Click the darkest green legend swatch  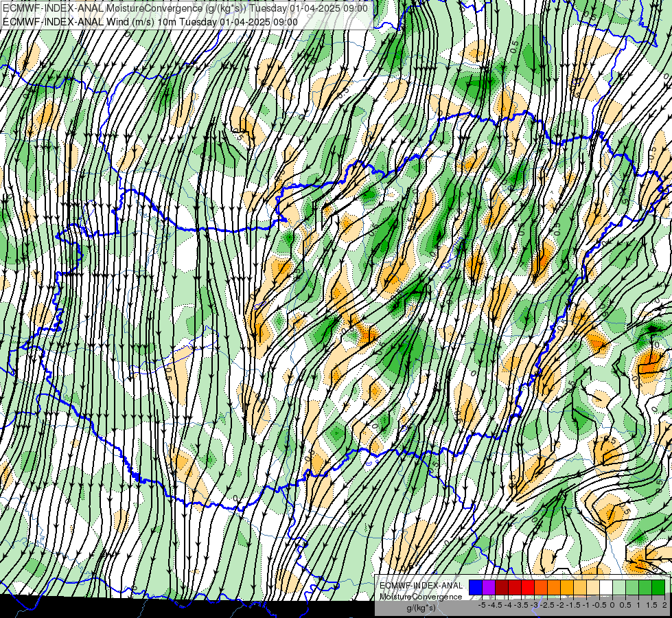coord(658,587)
